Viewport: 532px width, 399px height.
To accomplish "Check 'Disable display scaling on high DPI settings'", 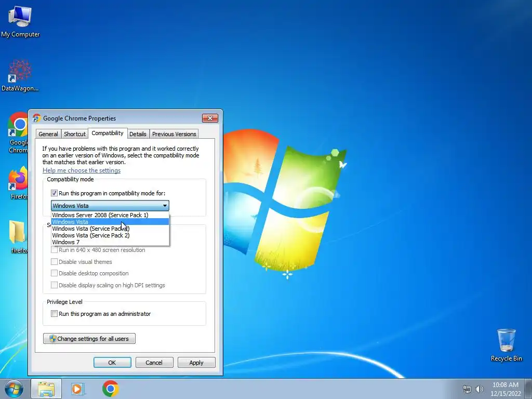I will tap(54, 285).
